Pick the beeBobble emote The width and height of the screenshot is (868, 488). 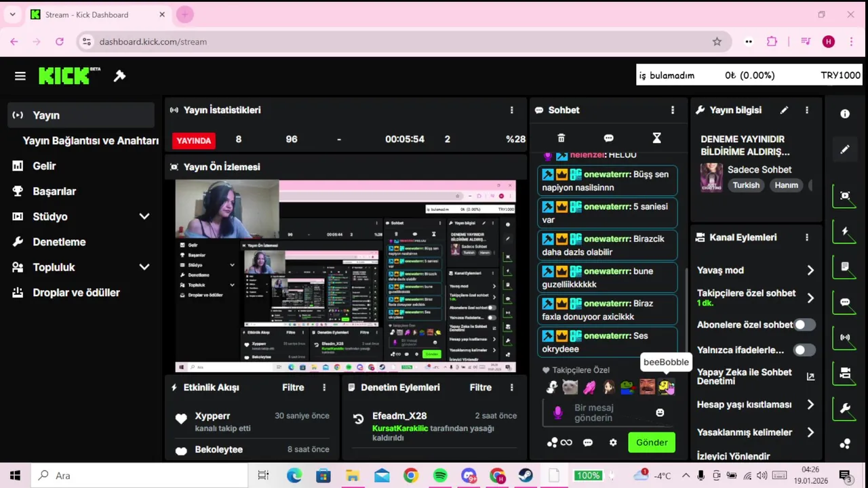pos(667,387)
